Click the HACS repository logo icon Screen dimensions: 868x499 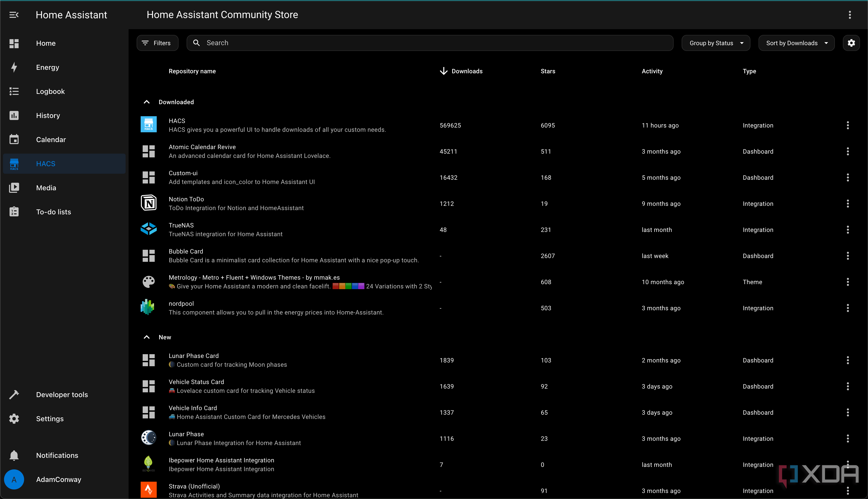pos(148,124)
